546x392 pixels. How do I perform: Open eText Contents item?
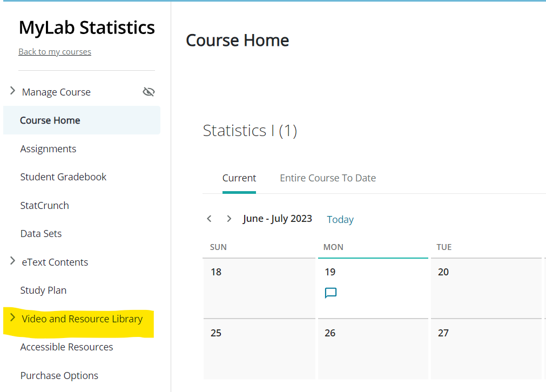coord(55,262)
